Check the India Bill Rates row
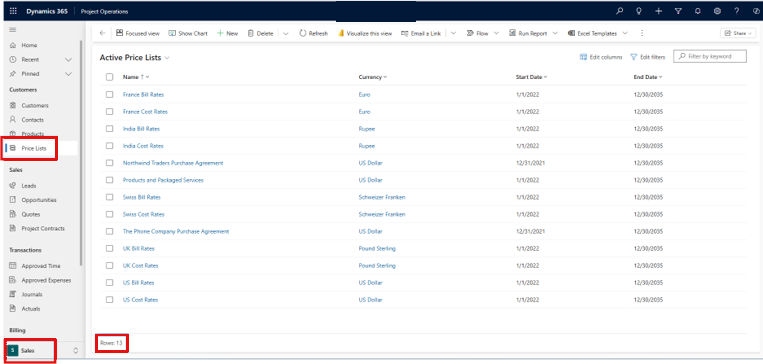 coord(109,128)
